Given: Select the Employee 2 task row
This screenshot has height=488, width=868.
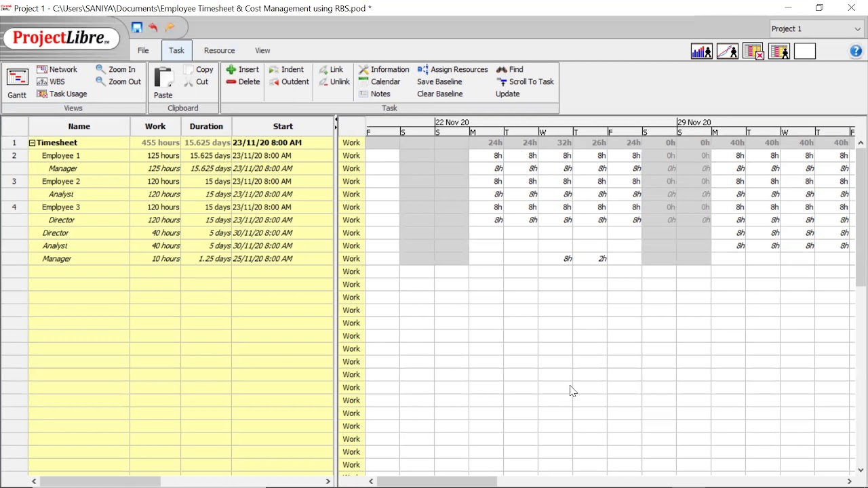Looking at the screenshot, I should click(x=167, y=181).
